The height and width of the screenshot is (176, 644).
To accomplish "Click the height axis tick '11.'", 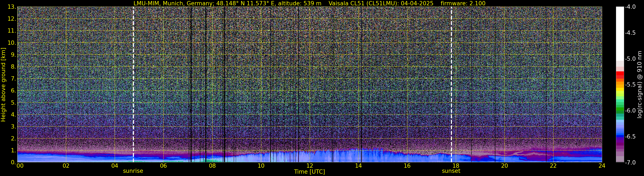I will pos(12,31).
